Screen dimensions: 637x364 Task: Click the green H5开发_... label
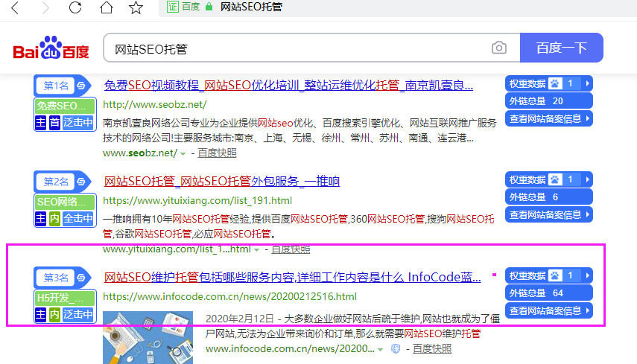(x=65, y=298)
